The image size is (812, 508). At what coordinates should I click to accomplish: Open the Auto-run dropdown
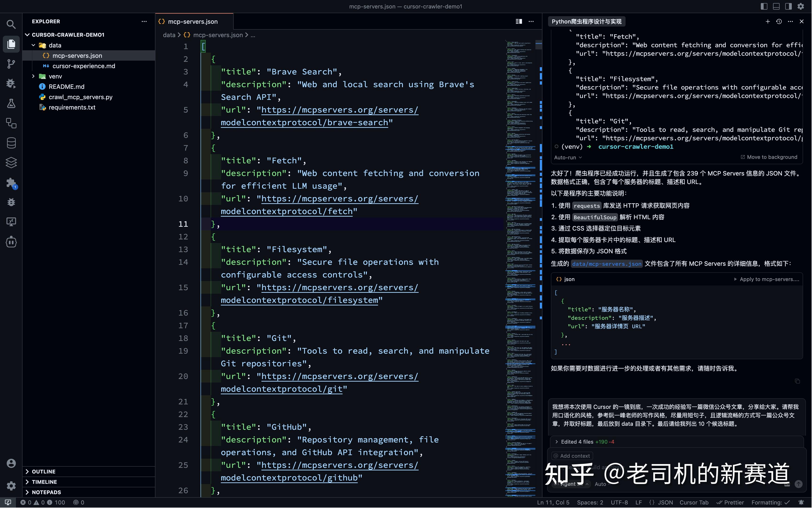568,157
